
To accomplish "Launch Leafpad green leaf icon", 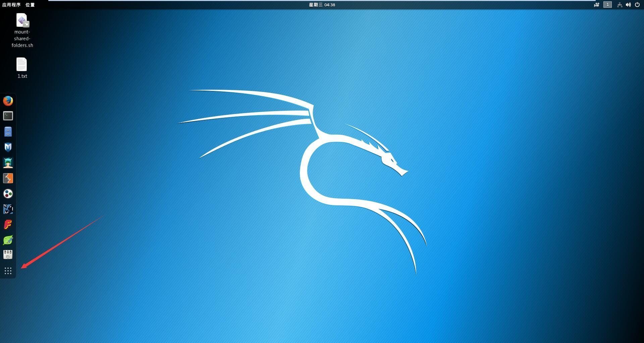I will 8,240.
